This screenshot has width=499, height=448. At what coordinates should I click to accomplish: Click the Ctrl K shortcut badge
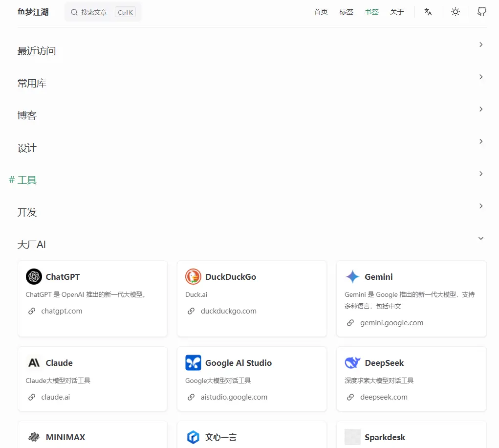pyautogui.click(x=126, y=12)
